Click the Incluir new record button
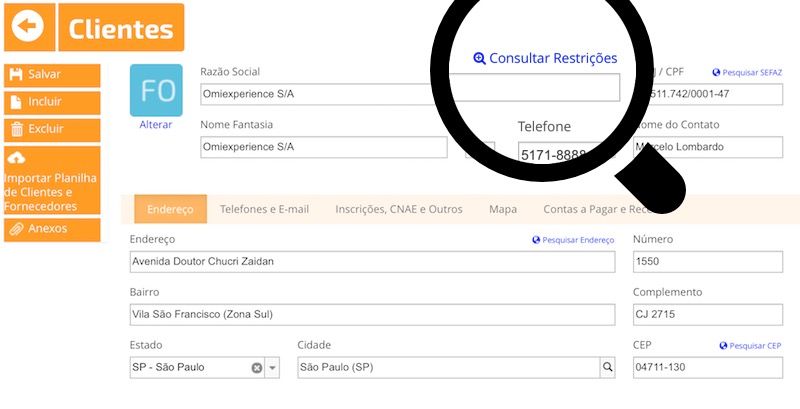This screenshot has height=409, width=800. click(52, 102)
